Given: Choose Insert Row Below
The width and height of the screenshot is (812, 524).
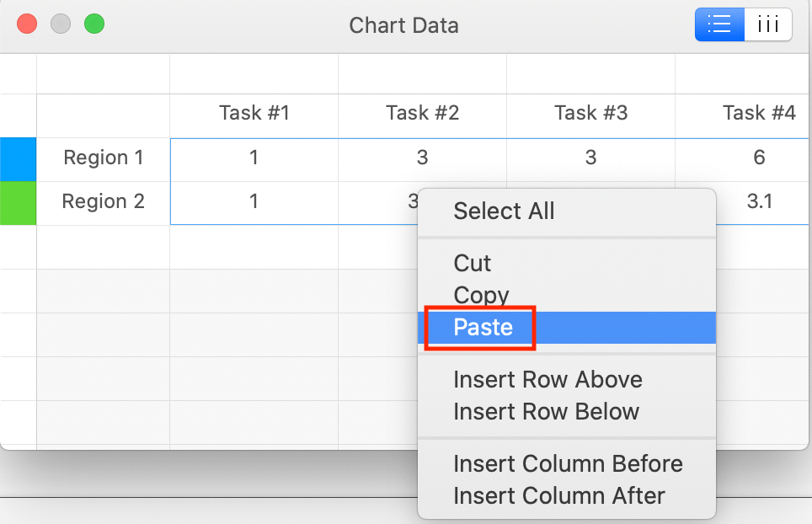Looking at the screenshot, I should pos(546,411).
